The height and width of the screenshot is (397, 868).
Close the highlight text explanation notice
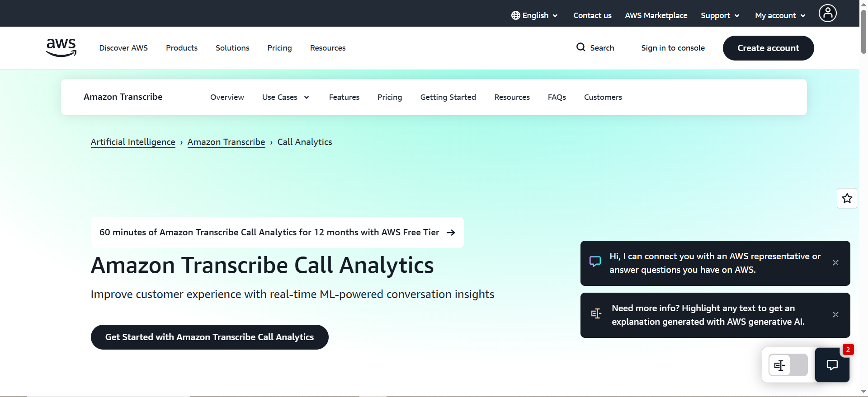point(835,315)
